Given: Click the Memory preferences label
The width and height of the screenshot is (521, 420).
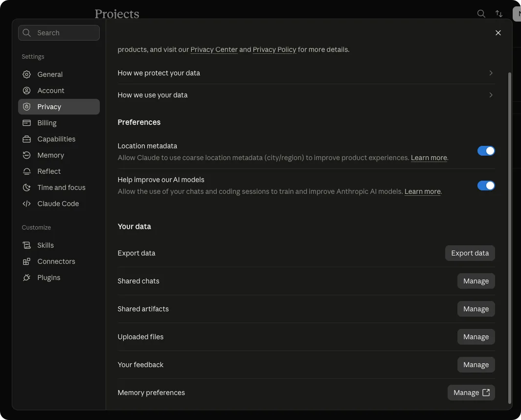Looking at the screenshot, I should click(151, 393).
